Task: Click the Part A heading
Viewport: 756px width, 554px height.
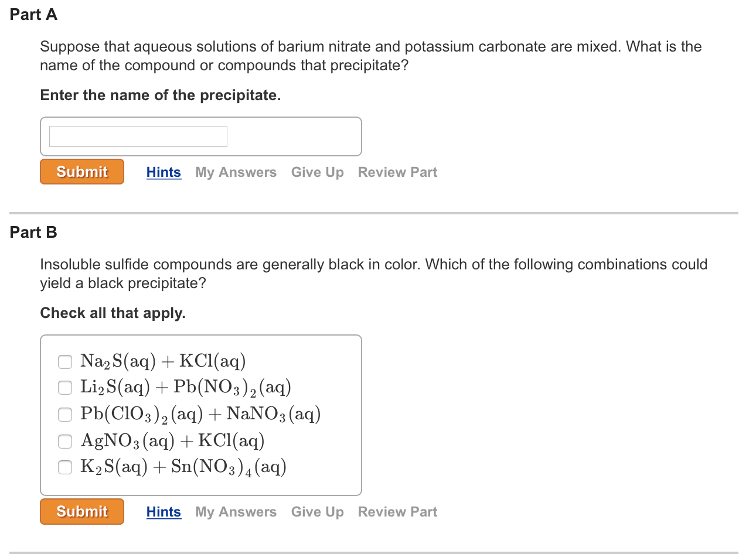Action: point(33,15)
